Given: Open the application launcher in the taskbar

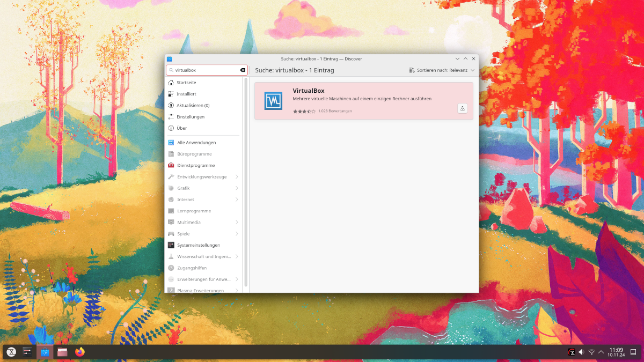Looking at the screenshot, I should (11, 352).
